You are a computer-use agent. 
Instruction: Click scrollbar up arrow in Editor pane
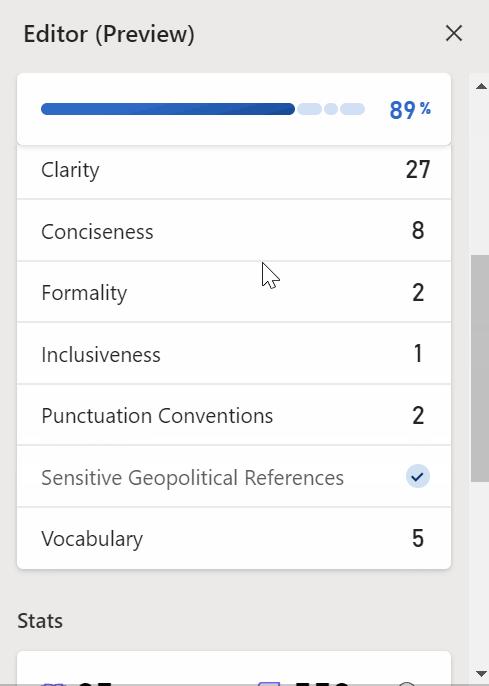coord(481,86)
